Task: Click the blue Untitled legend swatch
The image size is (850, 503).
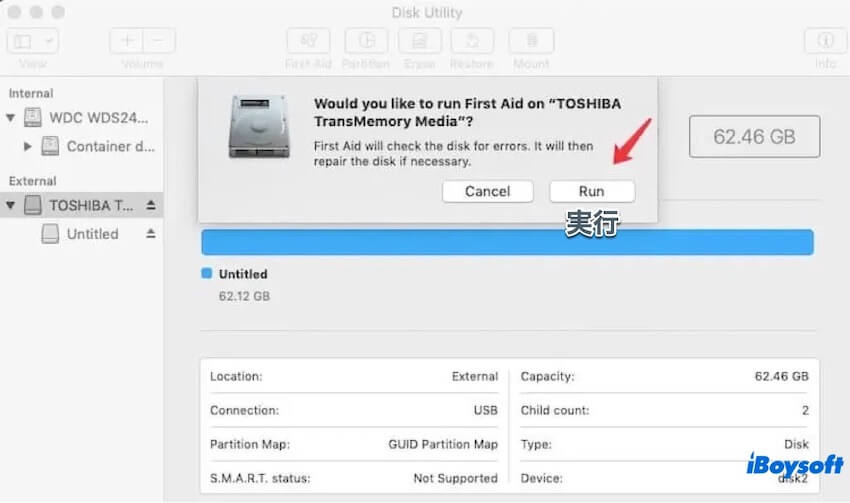Action: coord(206,273)
